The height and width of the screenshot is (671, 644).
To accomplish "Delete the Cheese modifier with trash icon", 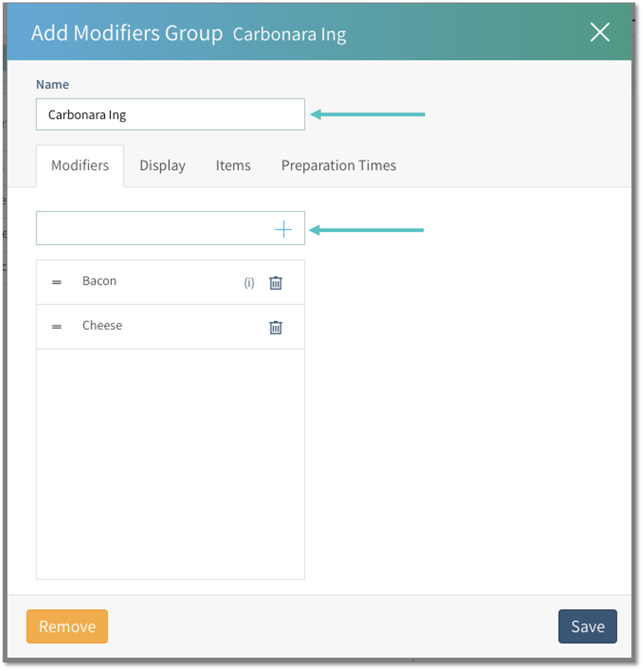I will (x=276, y=327).
